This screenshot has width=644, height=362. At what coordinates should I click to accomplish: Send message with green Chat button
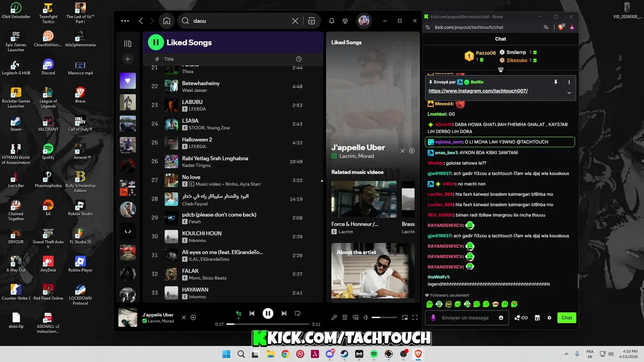coord(567,318)
